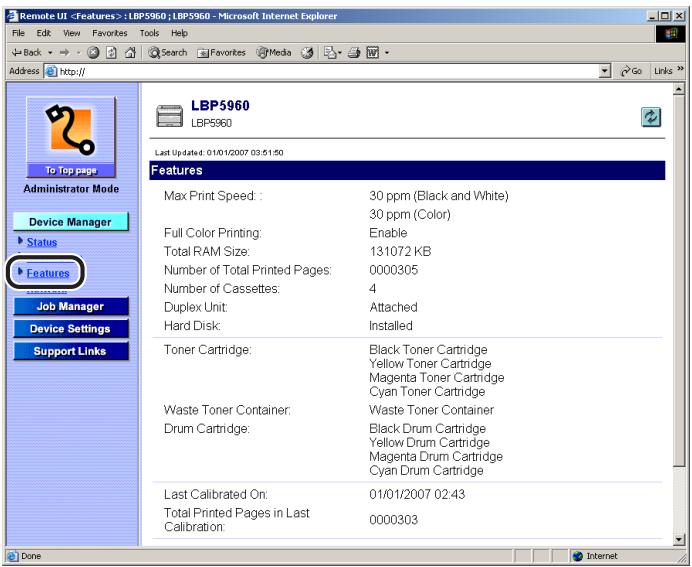Click the Edit with Word icon
This screenshot has height=567, width=692.
(x=373, y=53)
